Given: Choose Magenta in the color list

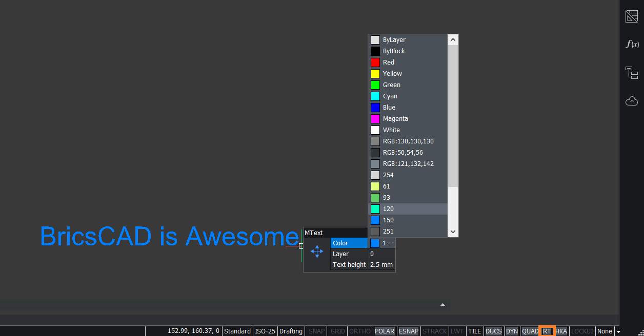Looking at the screenshot, I should (408, 119).
